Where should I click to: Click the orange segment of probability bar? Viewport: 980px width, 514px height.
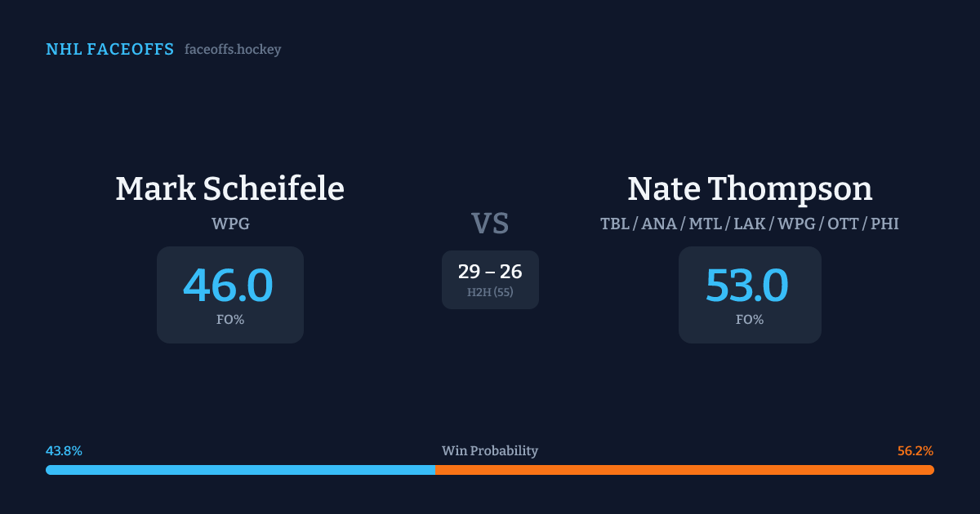point(684,470)
